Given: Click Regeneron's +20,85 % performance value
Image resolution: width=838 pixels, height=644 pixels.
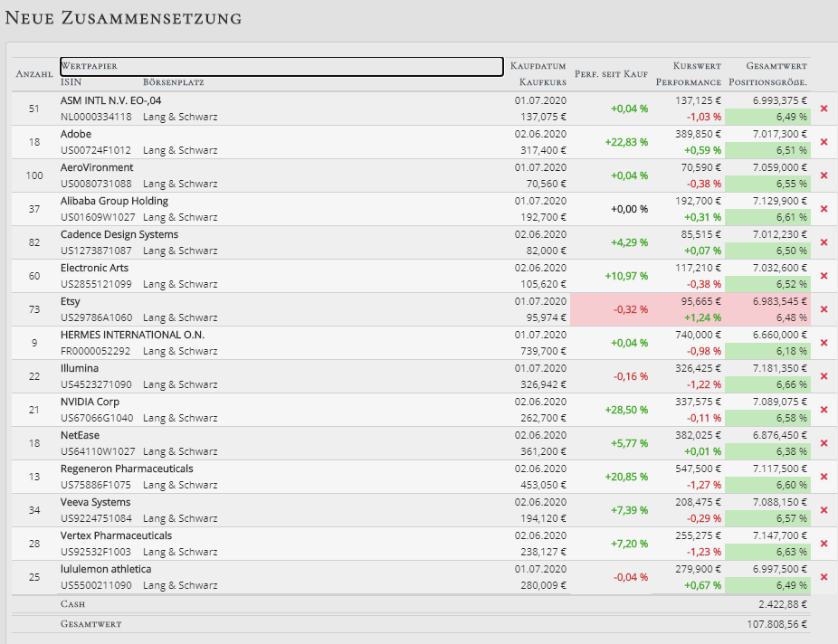Looking at the screenshot, I should click(x=626, y=477).
